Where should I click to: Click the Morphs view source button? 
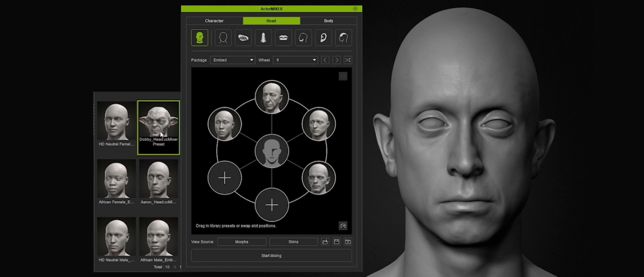[x=242, y=242]
